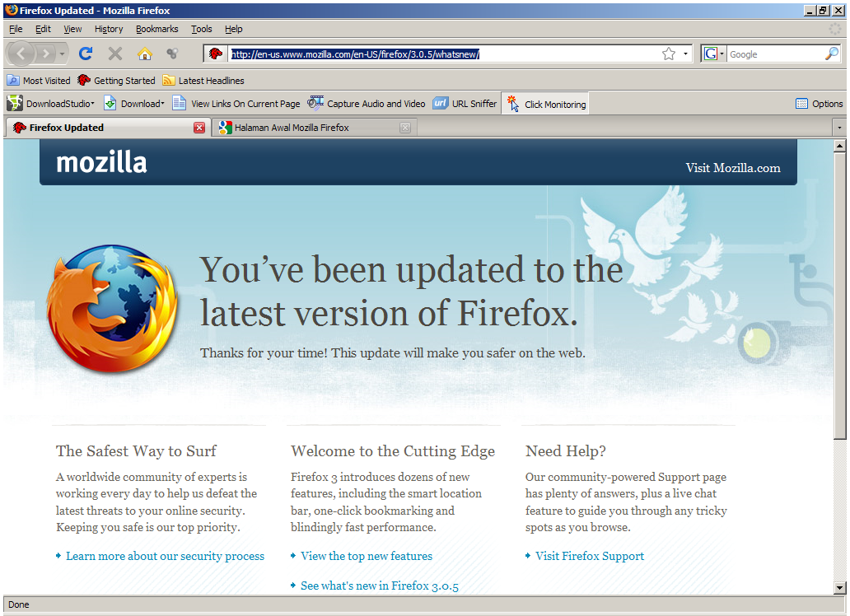Image resolution: width=850 pixels, height=616 pixels.
Task: Open the Most Visited bookmarks folder
Action: click(39, 80)
